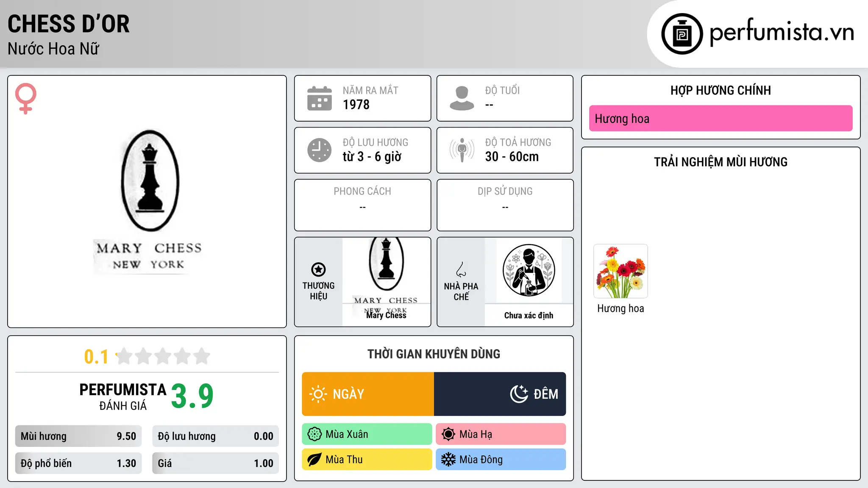
Task: Click the Độ lưu hương 0.00 score bar
Action: [216, 436]
